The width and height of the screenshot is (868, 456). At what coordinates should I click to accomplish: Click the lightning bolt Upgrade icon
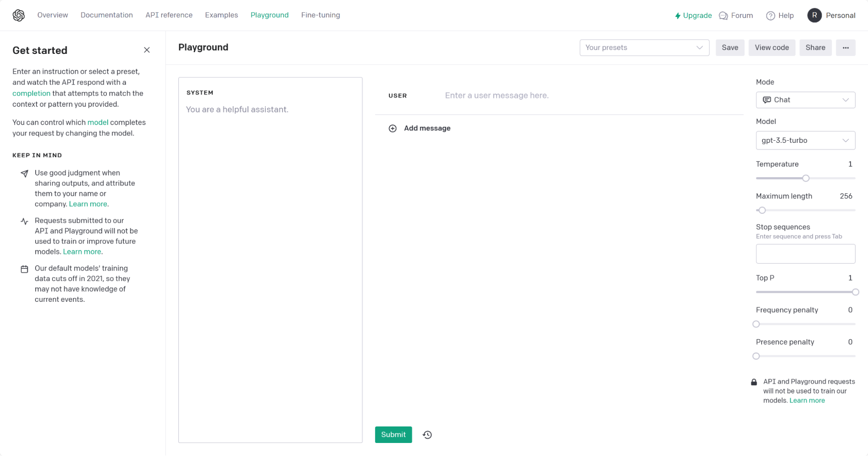tap(677, 16)
